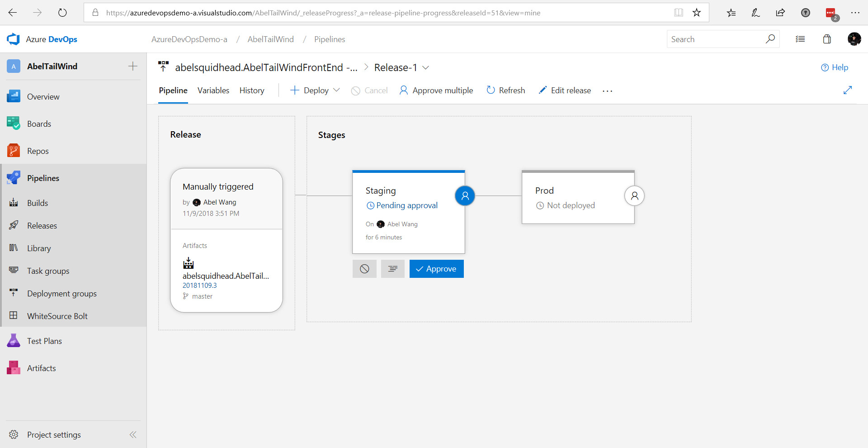Open the Artifacts section icon
The image size is (868, 448).
[x=14, y=368]
